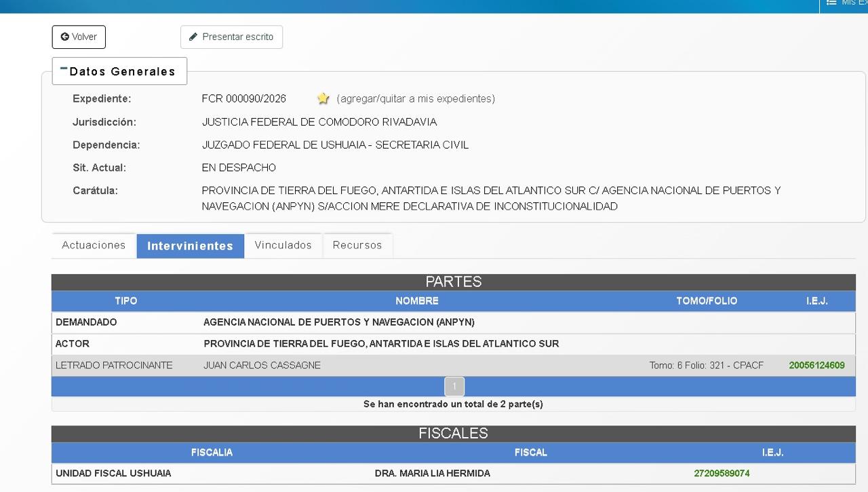Click the agregar/quitar a mis expedientes text
The image size is (868, 492).
[416, 98]
